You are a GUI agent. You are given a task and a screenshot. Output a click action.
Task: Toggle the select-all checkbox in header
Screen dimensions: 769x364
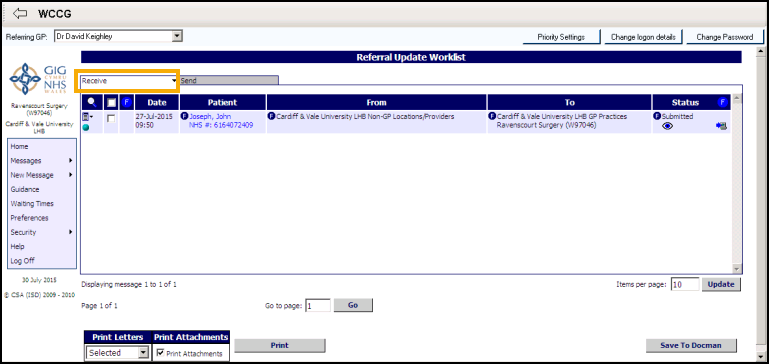point(111,103)
